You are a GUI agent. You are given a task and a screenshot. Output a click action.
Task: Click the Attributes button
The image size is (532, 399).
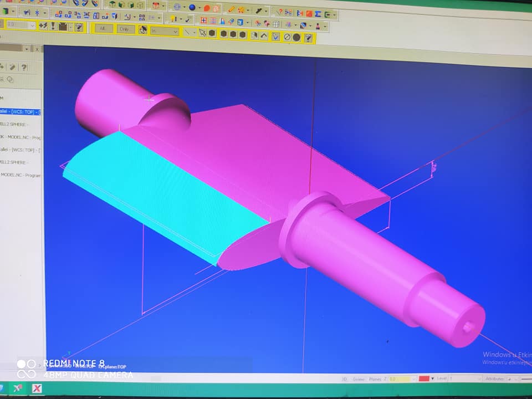(x=494, y=378)
